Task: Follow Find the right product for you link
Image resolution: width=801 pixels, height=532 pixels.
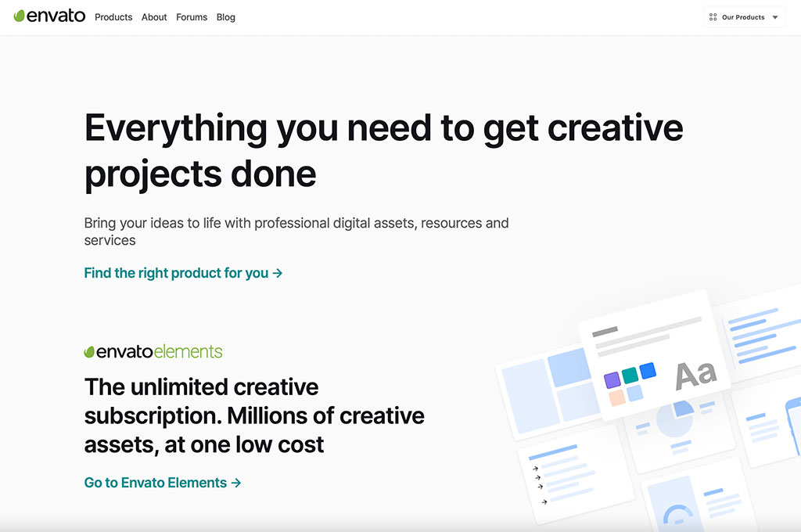Action: tap(183, 273)
